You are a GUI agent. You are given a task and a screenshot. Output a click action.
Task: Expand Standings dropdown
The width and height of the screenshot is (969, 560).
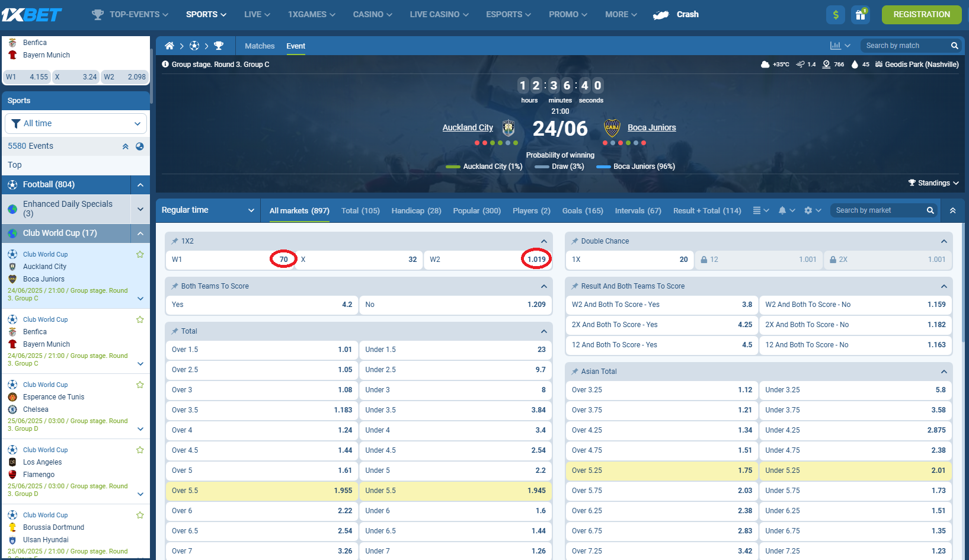click(933, 183)
